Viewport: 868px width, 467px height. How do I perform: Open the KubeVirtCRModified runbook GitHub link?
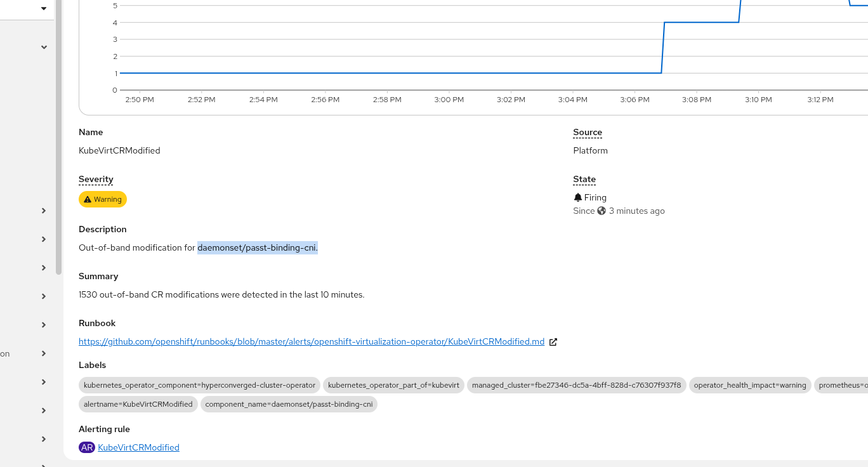[311, 341]
